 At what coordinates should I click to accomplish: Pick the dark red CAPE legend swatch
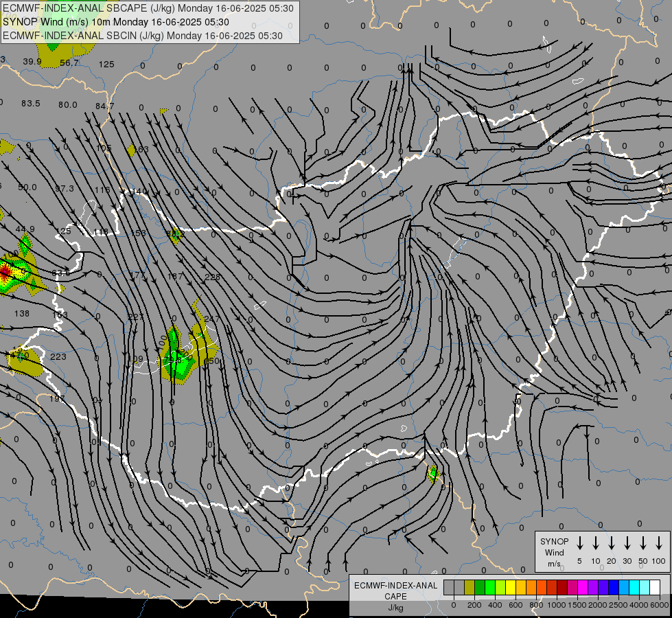pos(562,587)
